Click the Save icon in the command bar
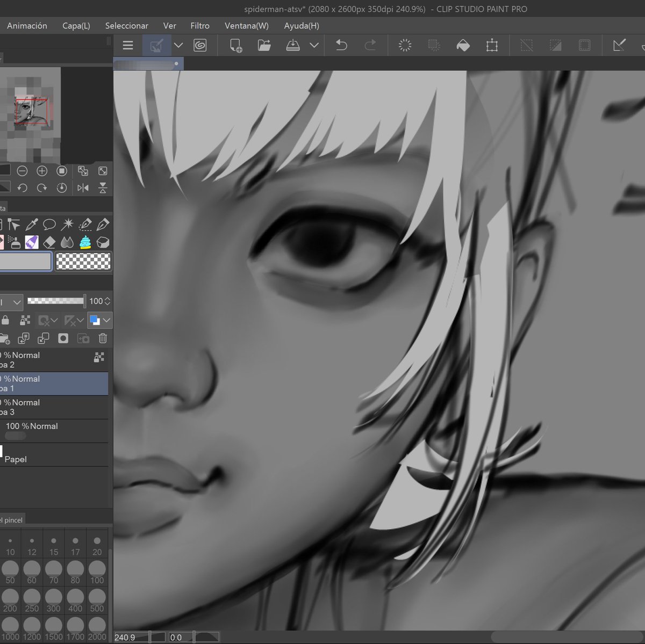The image size is (645, 644). pos(292,46)
